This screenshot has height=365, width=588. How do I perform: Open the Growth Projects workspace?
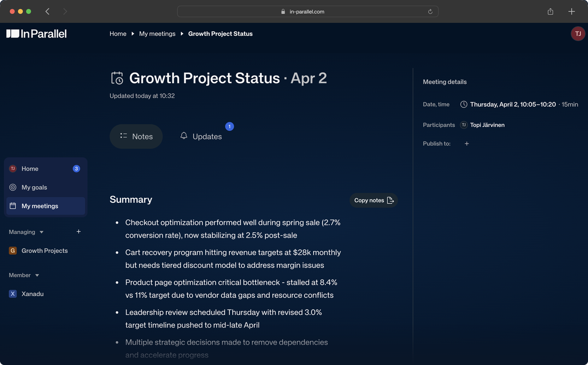click(45, 250)
